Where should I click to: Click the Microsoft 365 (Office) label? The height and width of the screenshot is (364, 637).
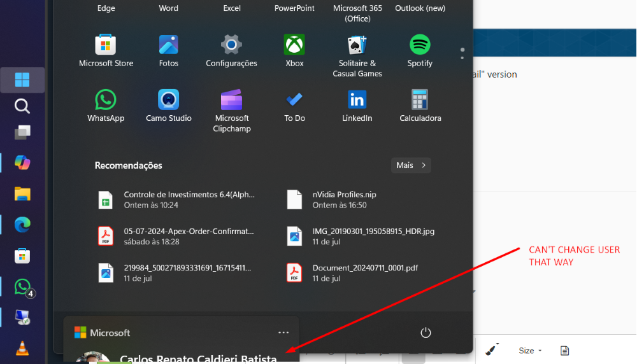tap(357, 13)
